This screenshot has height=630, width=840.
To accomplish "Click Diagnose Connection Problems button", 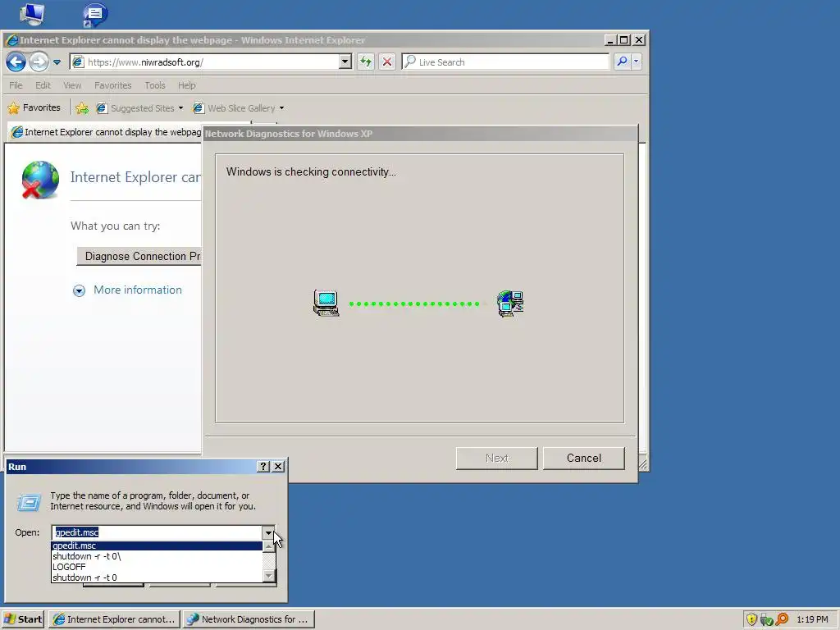I will click(x=139, y=256).
